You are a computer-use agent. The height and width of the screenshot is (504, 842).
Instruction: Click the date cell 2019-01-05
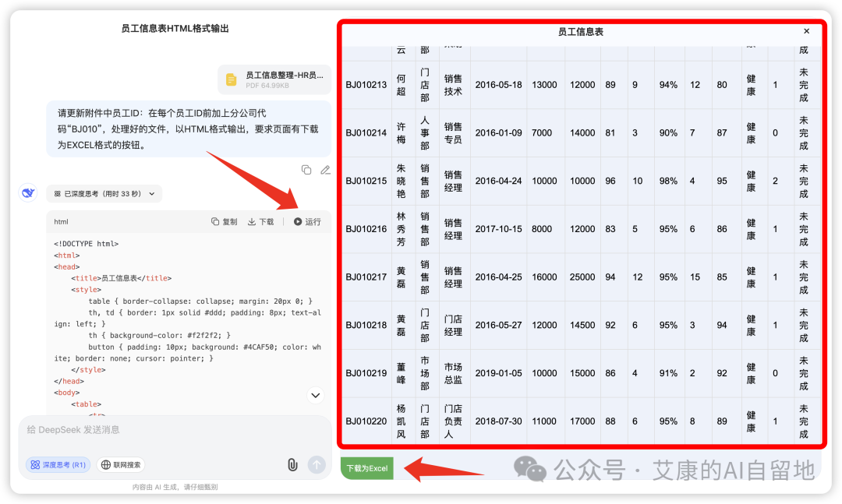coord(498,373)
